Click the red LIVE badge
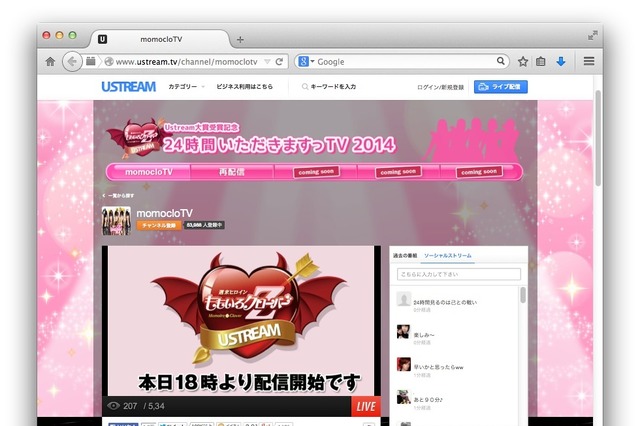This screenshot has width=640, height=426. [x=366, y=406]
